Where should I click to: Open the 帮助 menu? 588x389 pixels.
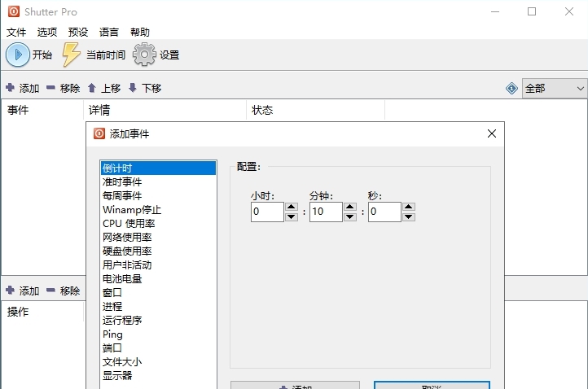(x=140, y=33)
